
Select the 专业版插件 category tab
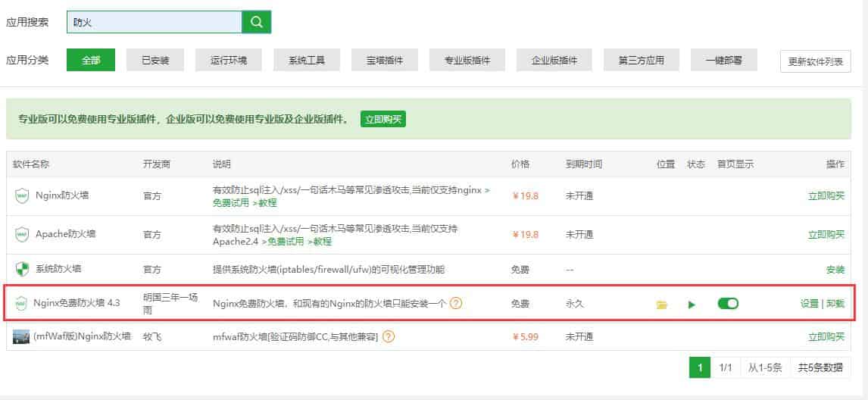point(467,61)
